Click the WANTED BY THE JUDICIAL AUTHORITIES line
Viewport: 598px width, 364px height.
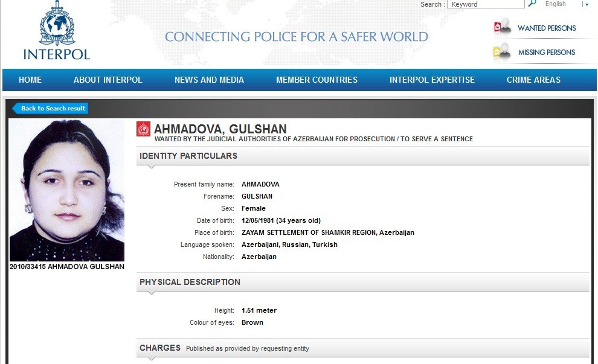coord(313,139)
